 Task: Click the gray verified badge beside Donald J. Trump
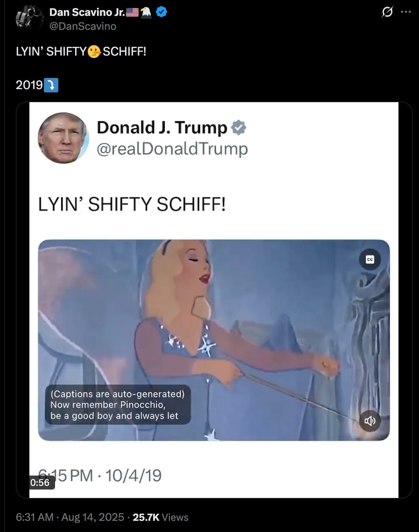[238, 127]
